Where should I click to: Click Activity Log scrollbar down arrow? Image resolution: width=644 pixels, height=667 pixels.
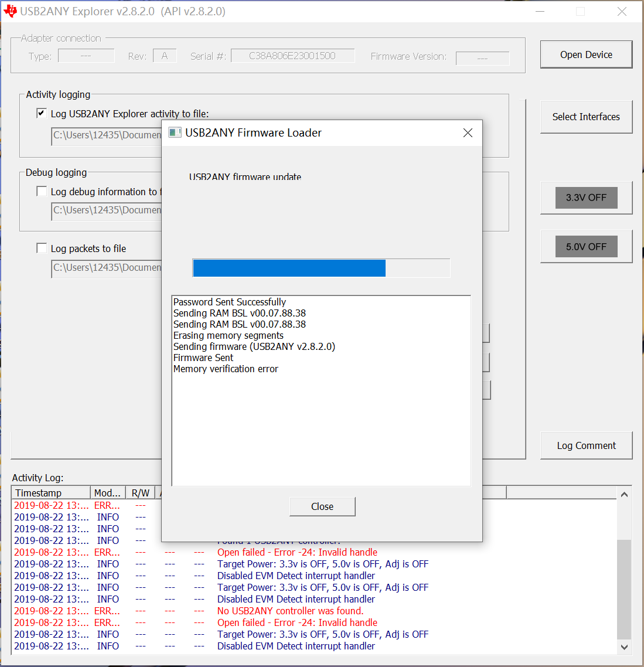[x=624, y=647]
